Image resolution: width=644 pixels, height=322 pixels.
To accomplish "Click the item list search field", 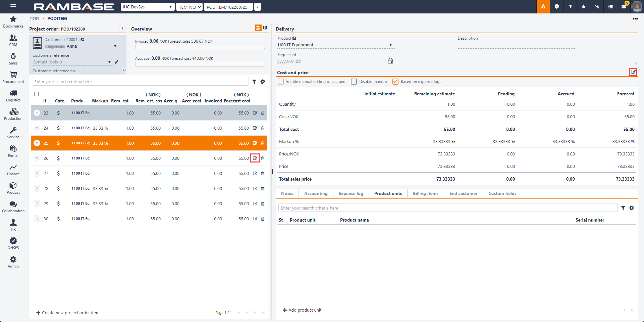I will (140, 82).
